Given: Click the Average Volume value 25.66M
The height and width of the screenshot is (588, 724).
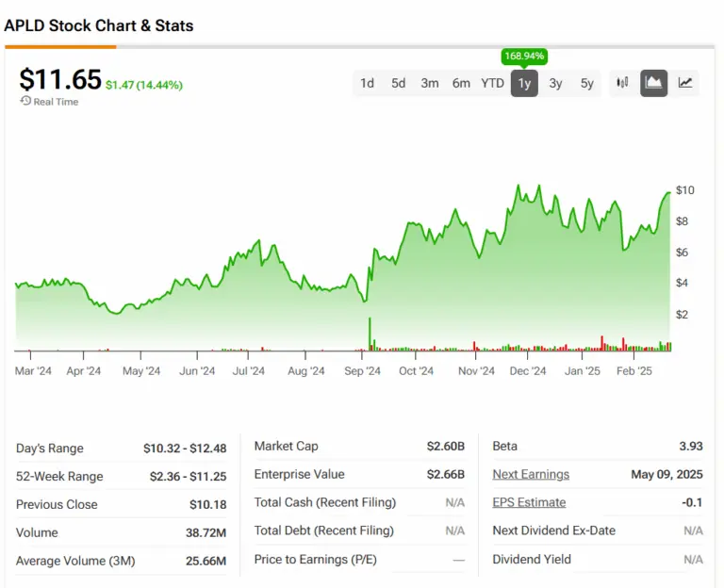Looking at the screenshot, I should [206, 562].
